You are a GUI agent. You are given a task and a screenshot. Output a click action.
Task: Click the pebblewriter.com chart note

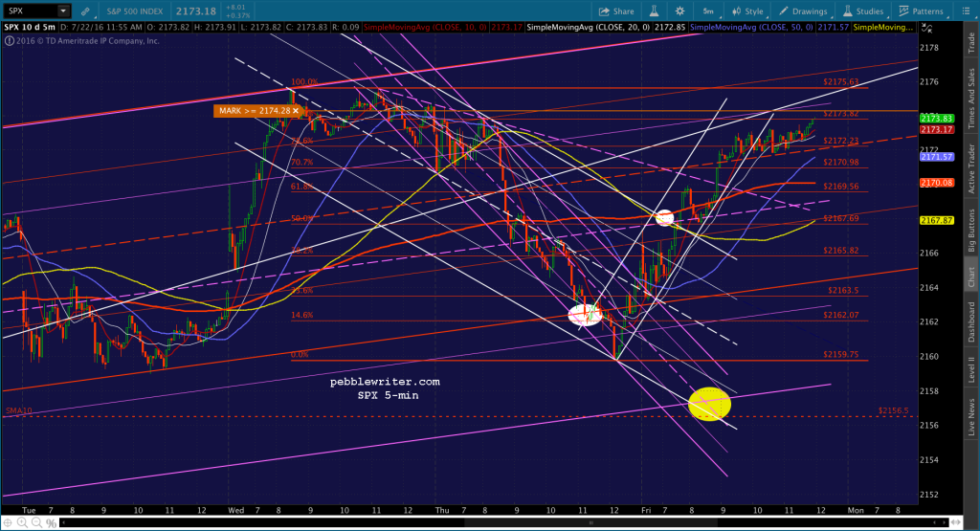point(385,382)
